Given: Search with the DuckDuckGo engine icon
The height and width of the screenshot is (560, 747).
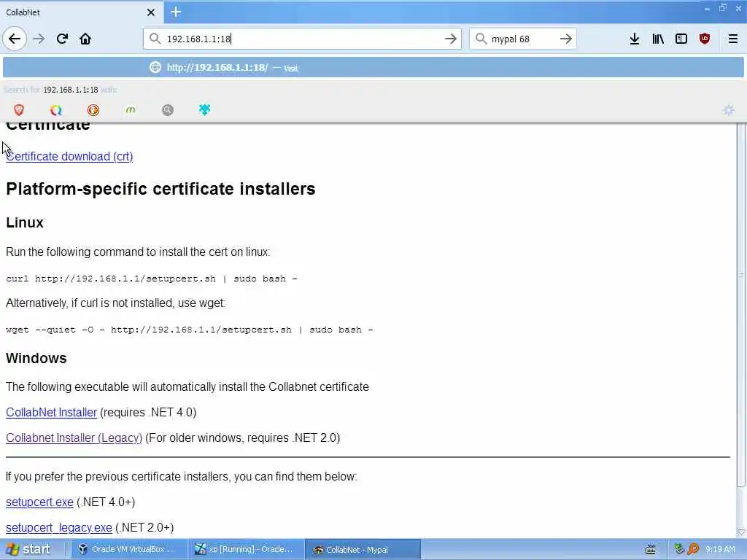Looking at the screenshot, I should tap(93, 110).
